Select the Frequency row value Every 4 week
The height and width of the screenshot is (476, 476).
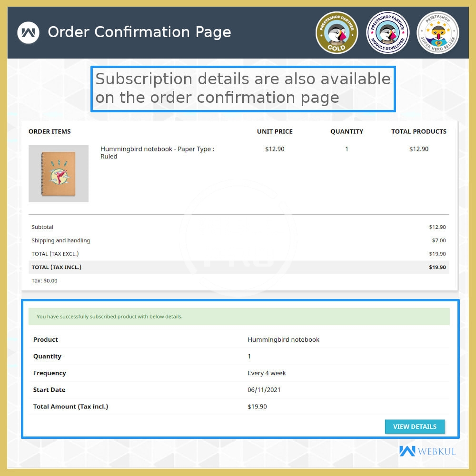pyautogui.click(x=267, y=373)
